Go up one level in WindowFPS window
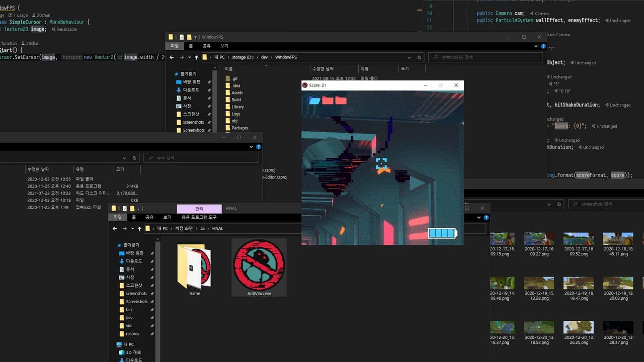 [197, 57]
